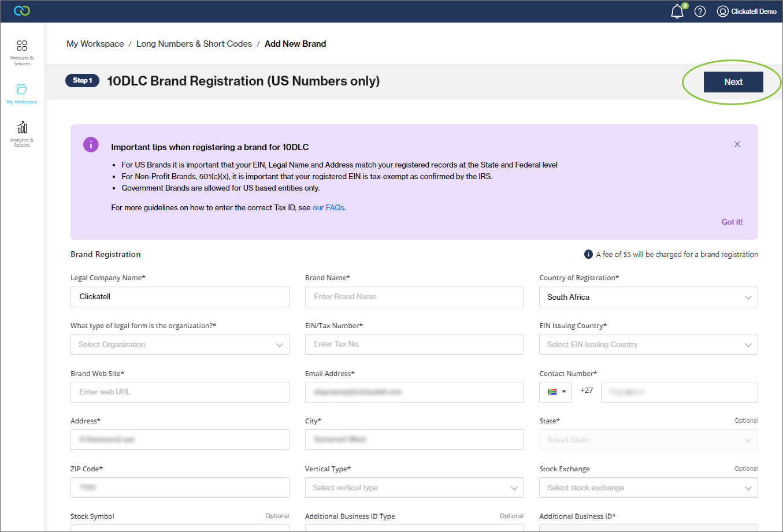Viewport: 783px width, 532px height.
Task: Open Analytics & Reports sidebar icon
Action: coord(22,133)
